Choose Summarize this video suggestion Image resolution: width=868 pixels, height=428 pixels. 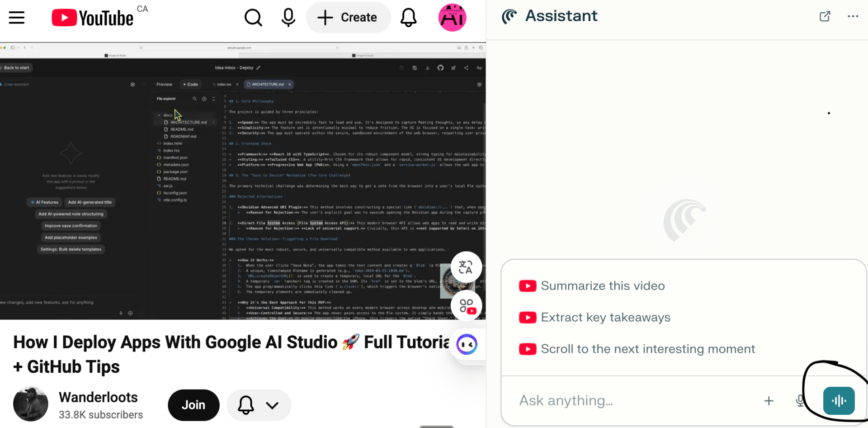click(x=592, y=286)
